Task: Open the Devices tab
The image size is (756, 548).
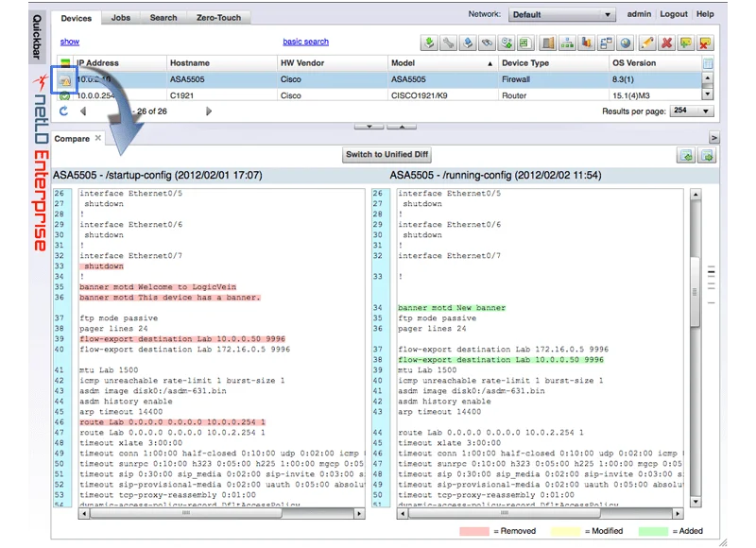Action: (x=77, y=18)
